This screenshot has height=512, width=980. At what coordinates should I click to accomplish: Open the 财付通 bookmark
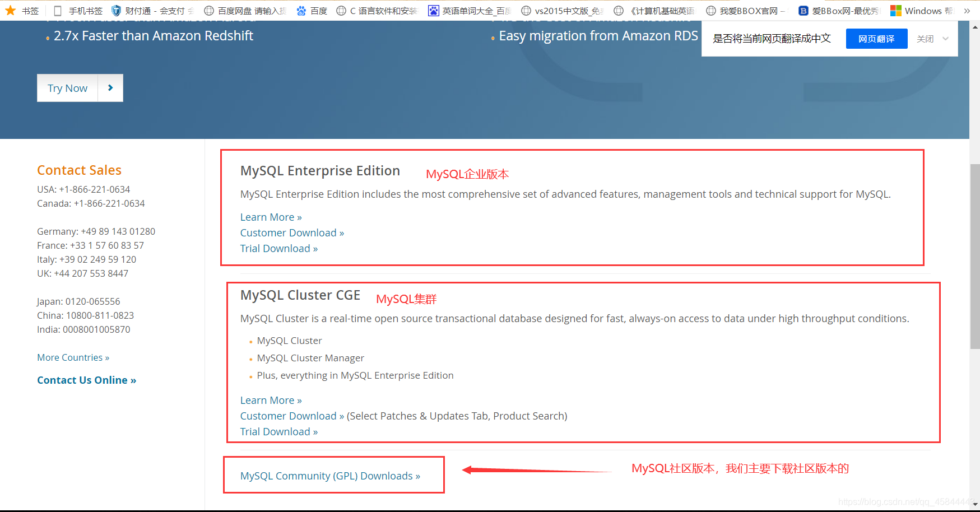point(152,11)
